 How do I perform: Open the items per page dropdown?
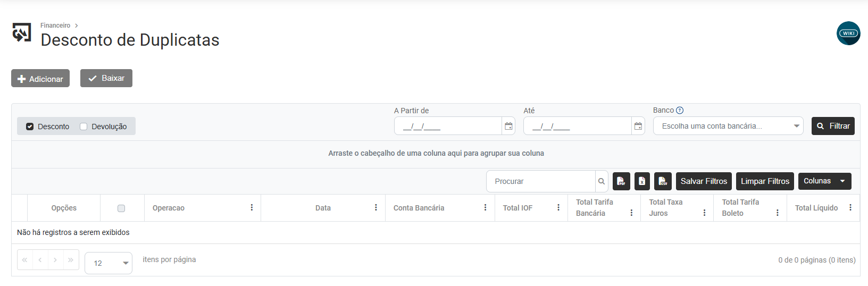(126, 263)
